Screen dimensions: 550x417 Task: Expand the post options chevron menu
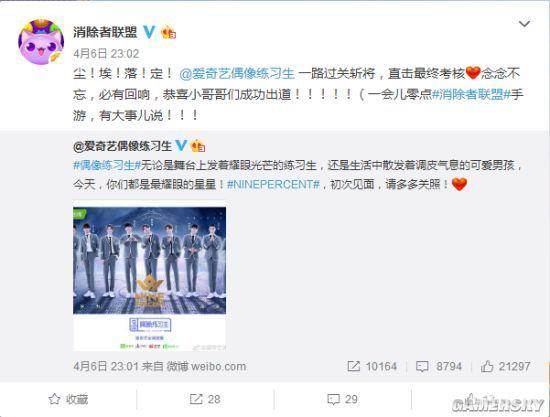coord(524,24)
